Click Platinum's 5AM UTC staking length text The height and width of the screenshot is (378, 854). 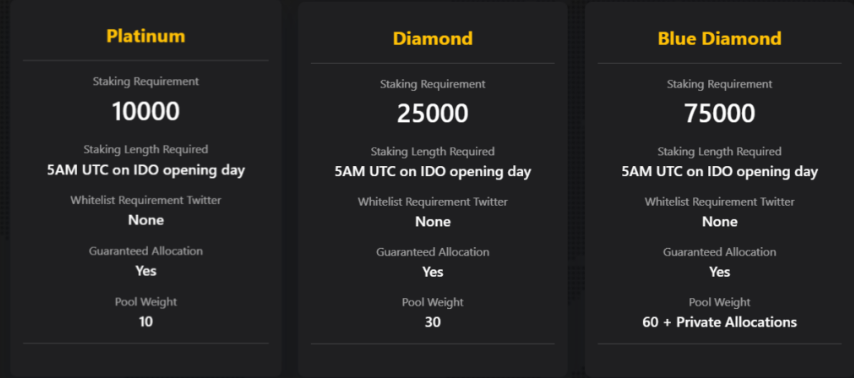pyautogui.click(x=145, y=170)
